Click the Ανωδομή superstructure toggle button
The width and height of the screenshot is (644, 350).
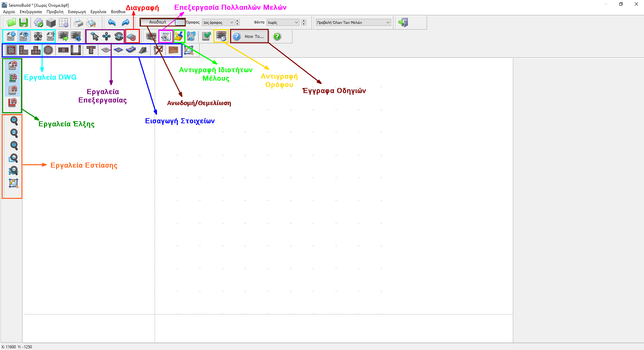point(157,22)
